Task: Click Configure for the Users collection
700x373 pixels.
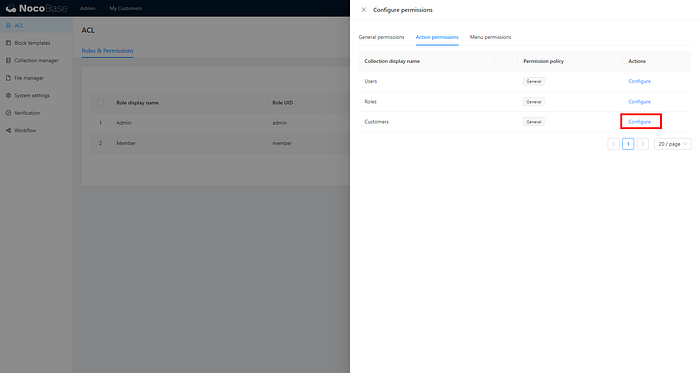Action: pyautogui.click(x=639, y=81)
